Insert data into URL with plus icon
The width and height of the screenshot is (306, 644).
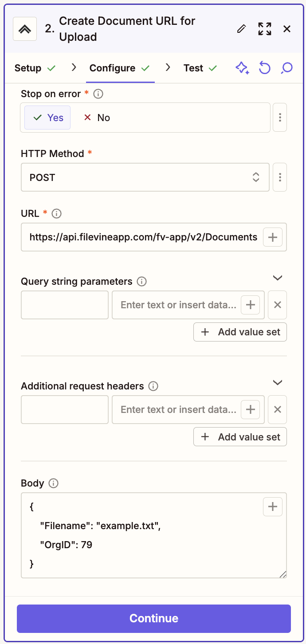(x=272, y=237)
